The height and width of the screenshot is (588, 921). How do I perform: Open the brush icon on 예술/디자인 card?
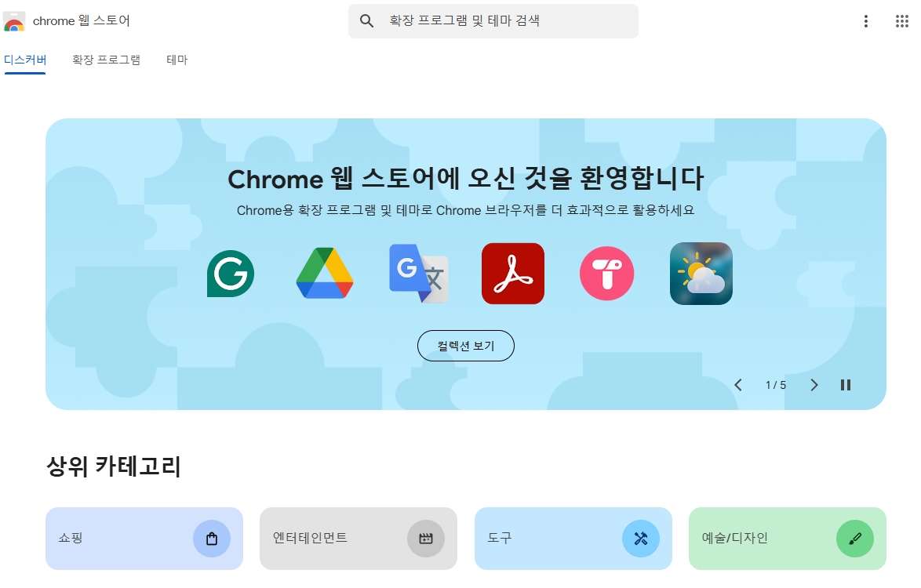tap(854, 539)
